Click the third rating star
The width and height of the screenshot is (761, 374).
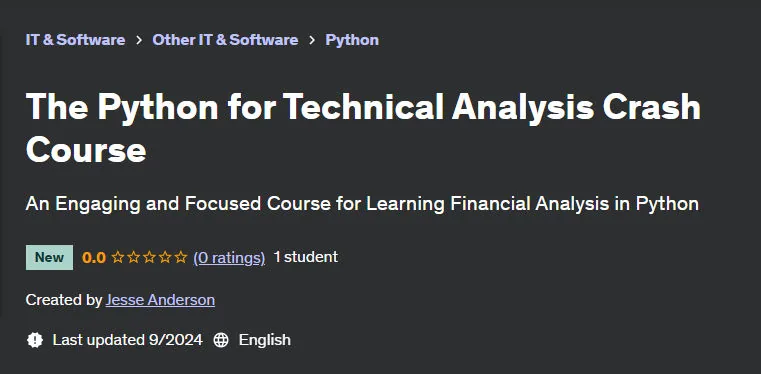click(x=149, y=257)
